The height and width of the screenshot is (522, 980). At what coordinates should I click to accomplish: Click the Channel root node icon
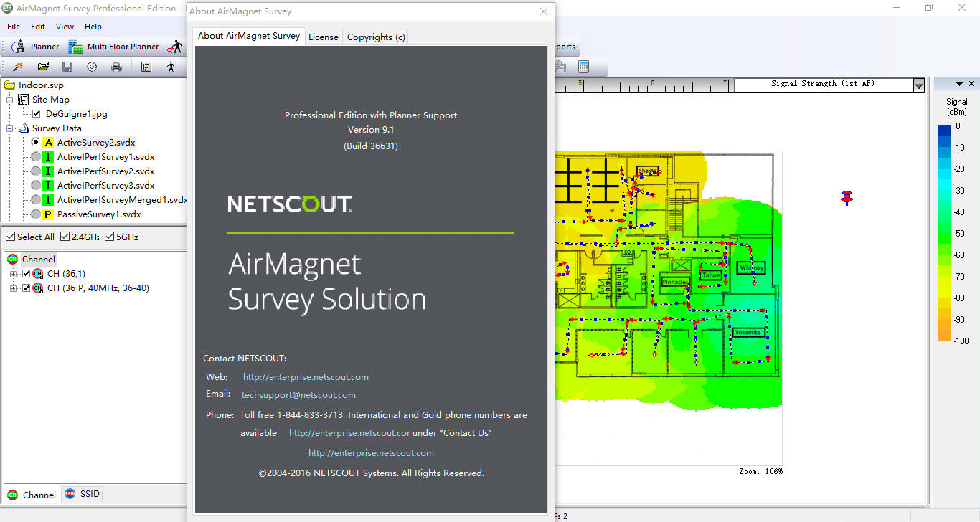12,260
